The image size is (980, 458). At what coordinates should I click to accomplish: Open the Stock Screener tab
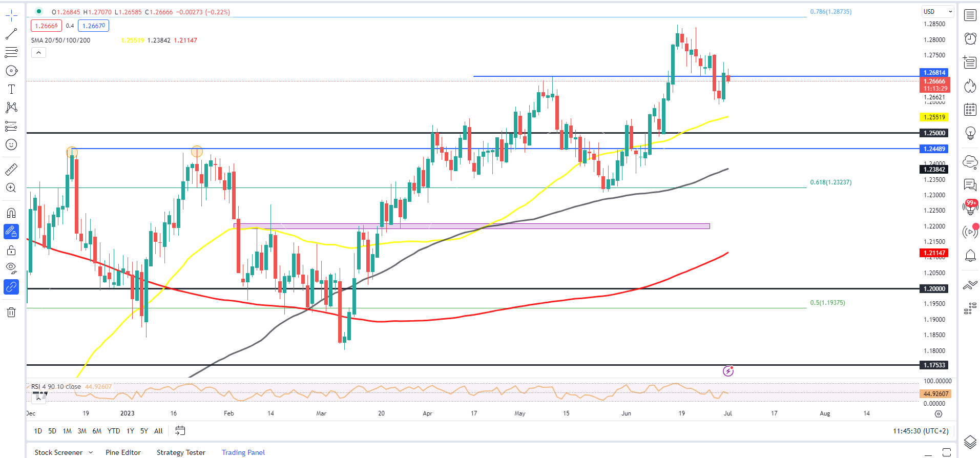[58, 452]
